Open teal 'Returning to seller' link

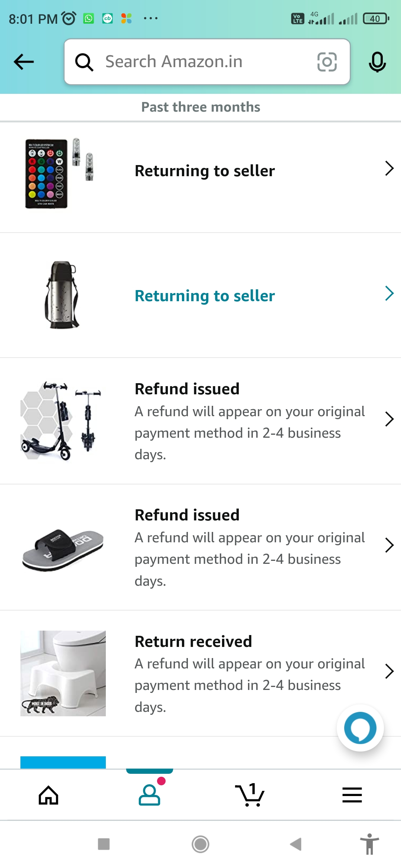click(205, 296)
